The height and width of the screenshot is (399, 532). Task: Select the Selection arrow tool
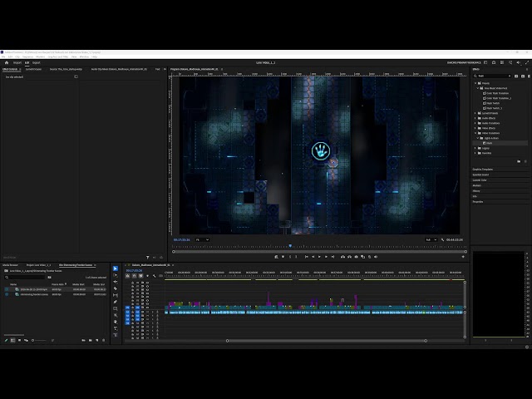click(116, 268)
